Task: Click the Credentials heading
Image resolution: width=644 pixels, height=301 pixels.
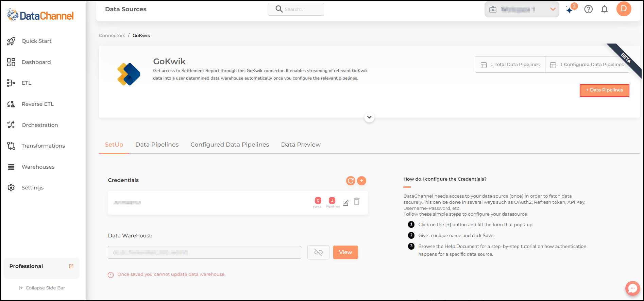Action: click(x=123, y=180)
